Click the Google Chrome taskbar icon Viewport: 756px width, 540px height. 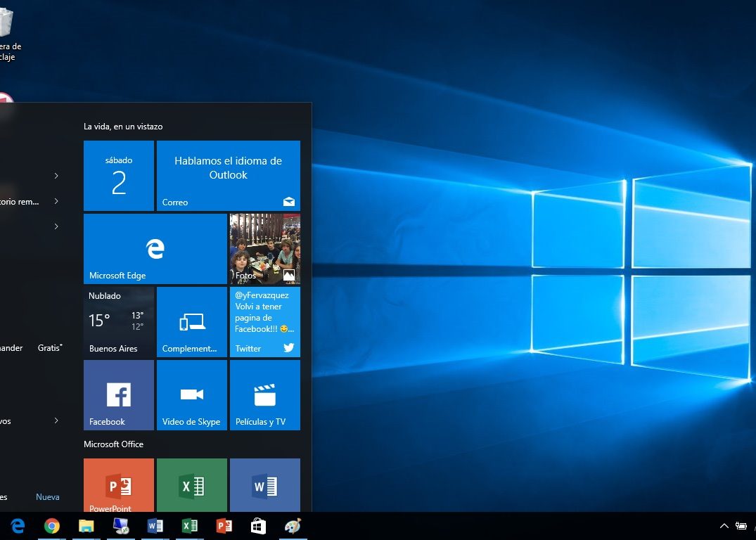click(x=51, y=526)
